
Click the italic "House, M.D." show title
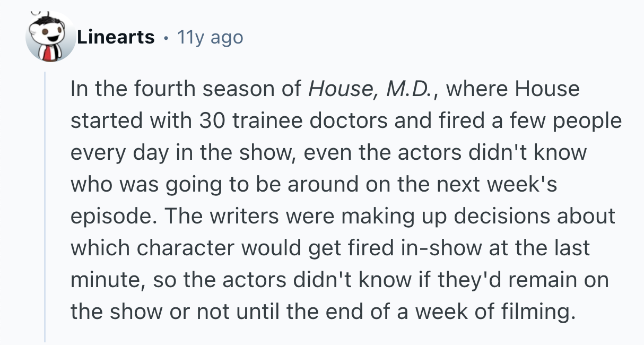coord(372,89)
